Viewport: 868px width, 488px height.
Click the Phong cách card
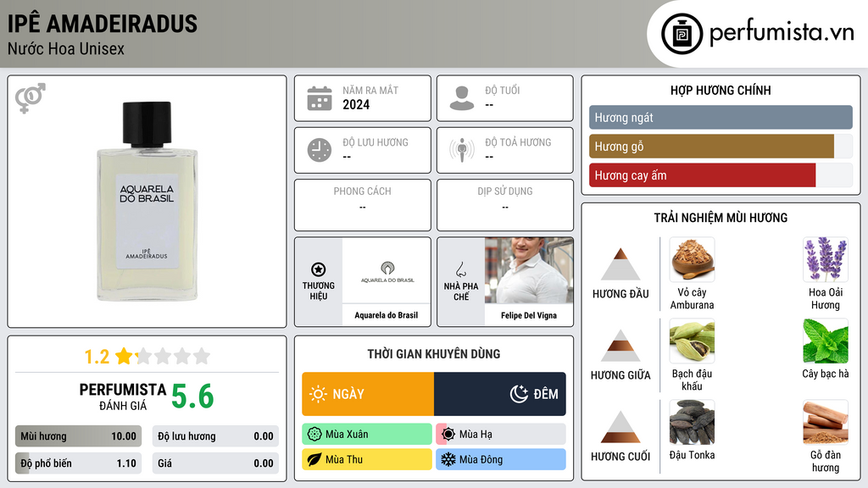(363, 205)
